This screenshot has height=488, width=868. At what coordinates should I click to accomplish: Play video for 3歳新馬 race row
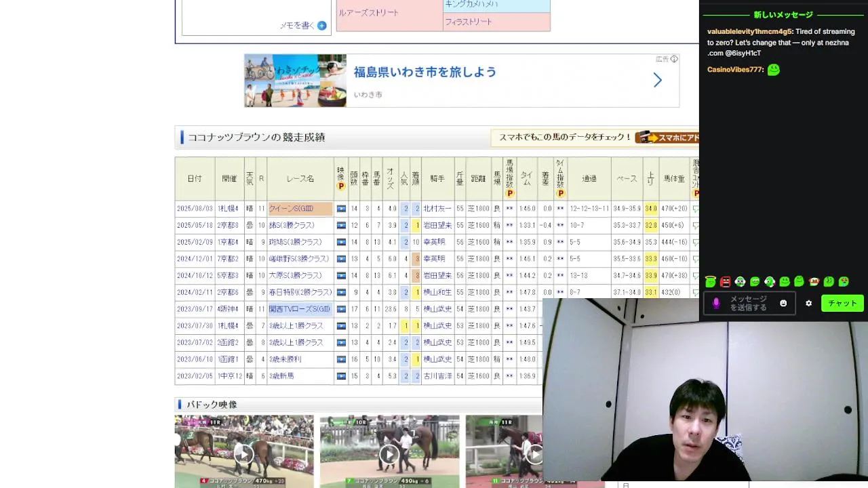coord(341,375)
